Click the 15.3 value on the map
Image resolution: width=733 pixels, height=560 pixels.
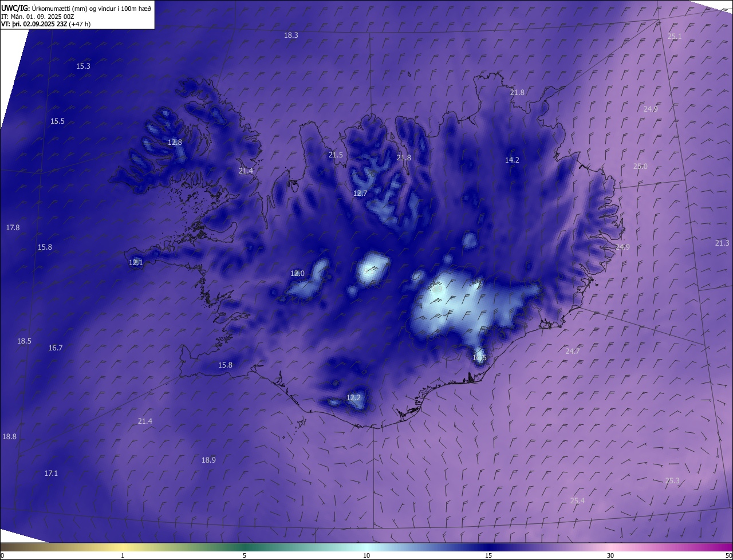(x=83, y=66)
